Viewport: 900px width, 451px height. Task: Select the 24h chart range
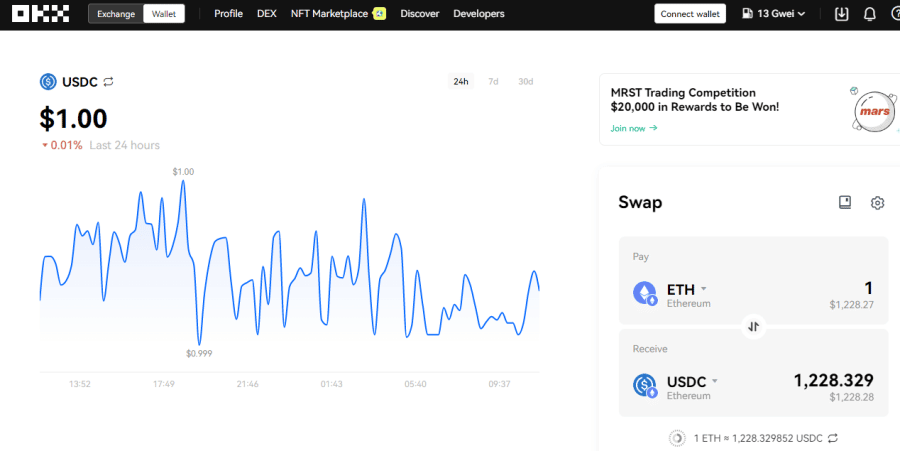click(460, 81)
